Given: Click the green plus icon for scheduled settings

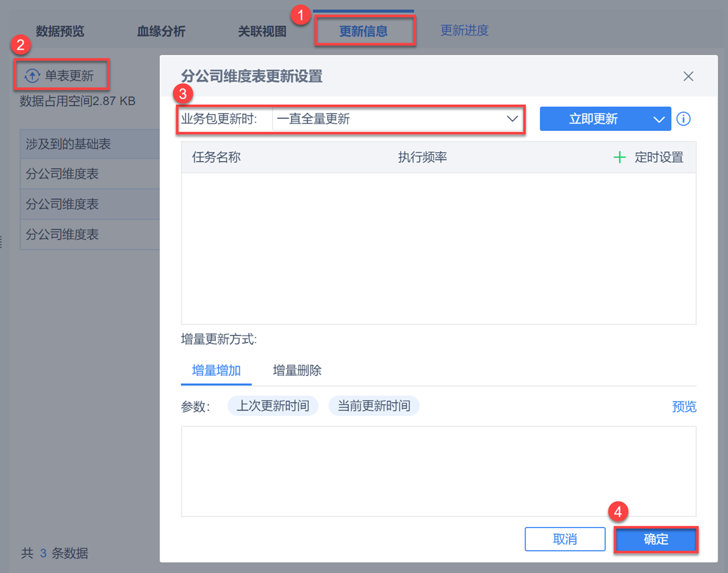Looking at the screenshot, I should pos(619,158).
